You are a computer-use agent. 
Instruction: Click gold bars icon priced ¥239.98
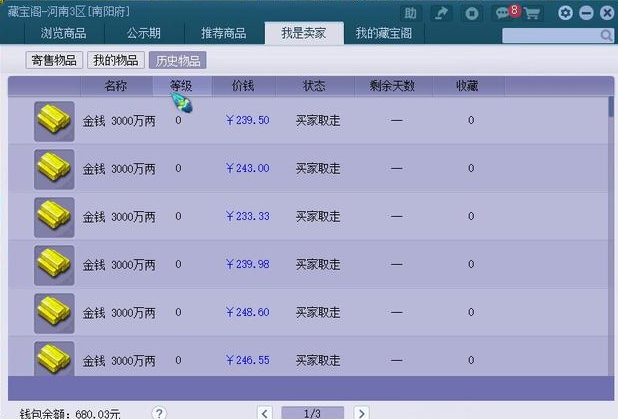tap(54, 265)
